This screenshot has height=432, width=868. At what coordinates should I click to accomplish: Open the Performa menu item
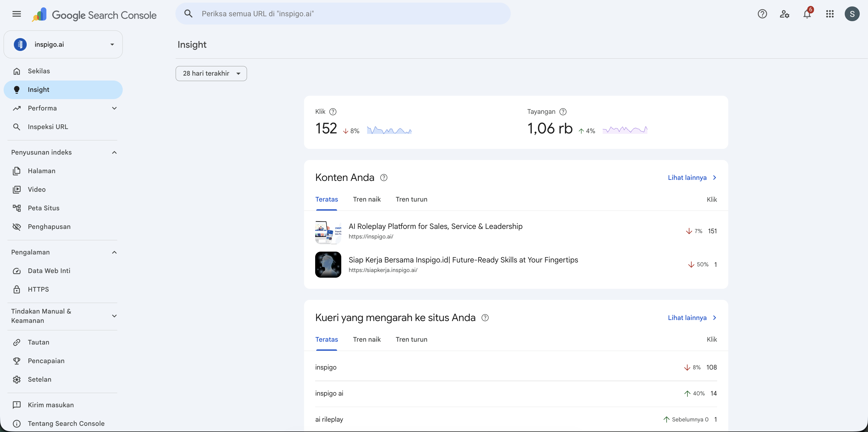click(x=63, y=108)
